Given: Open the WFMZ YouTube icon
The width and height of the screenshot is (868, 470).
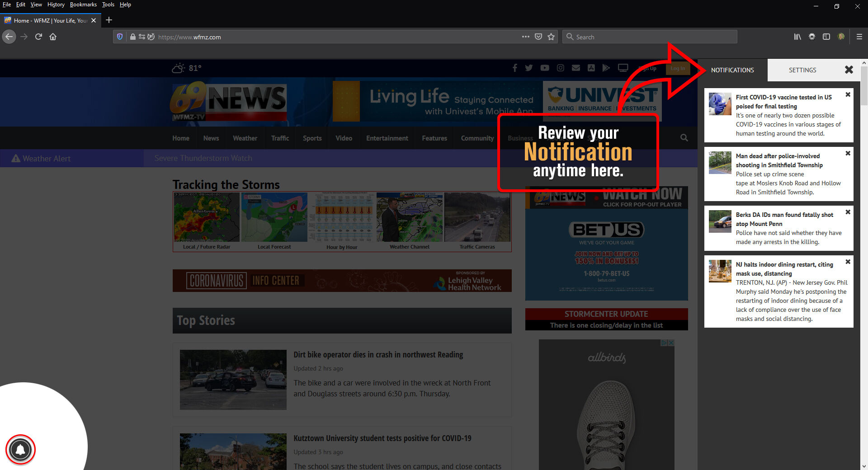Looking at the screenshot, I should pos(544,68).
